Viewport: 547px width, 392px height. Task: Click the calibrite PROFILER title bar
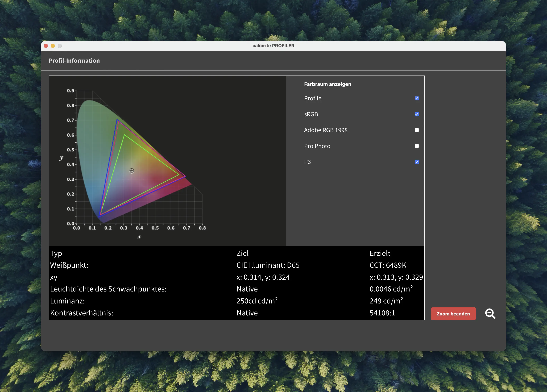(273, 45)
